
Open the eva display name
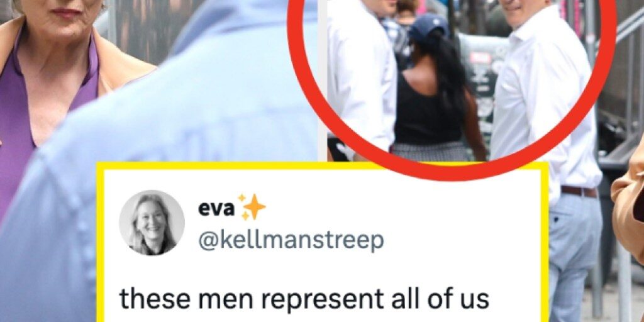[x=216, y=208]
